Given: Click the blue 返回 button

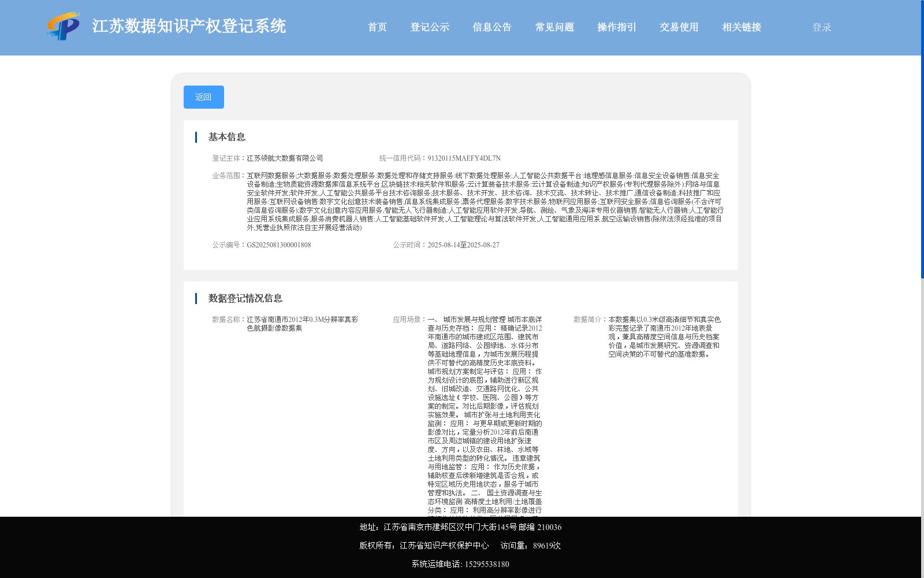Looking at the screenshot, I should pyautogui.click(x=204, y=97).
